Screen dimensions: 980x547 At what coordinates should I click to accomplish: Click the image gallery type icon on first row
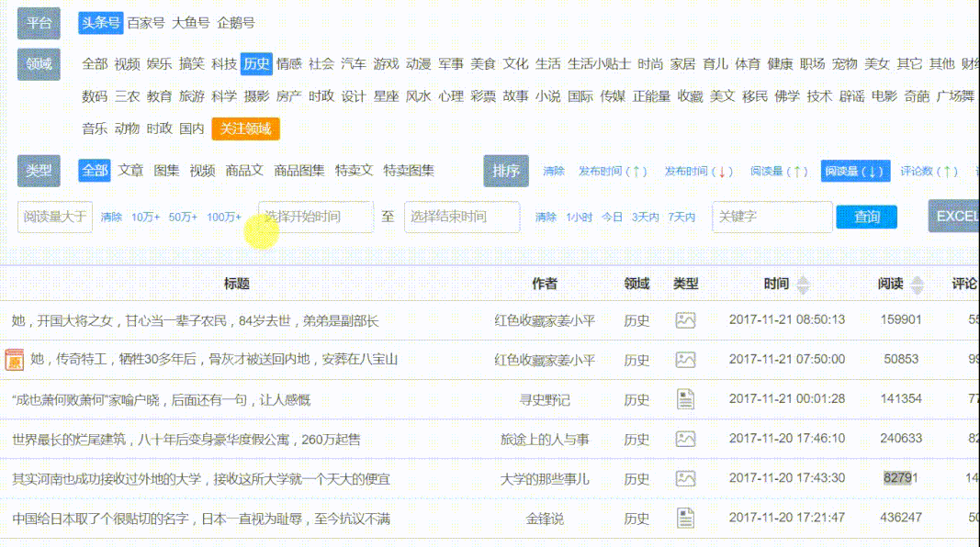coord(684,320)
